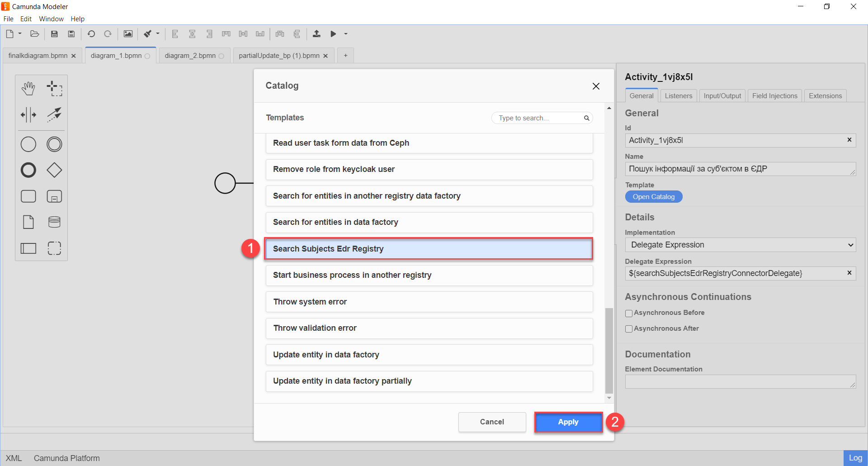Expand the start instance dropdown arrow
868x466 pixels.
(346, 34)
